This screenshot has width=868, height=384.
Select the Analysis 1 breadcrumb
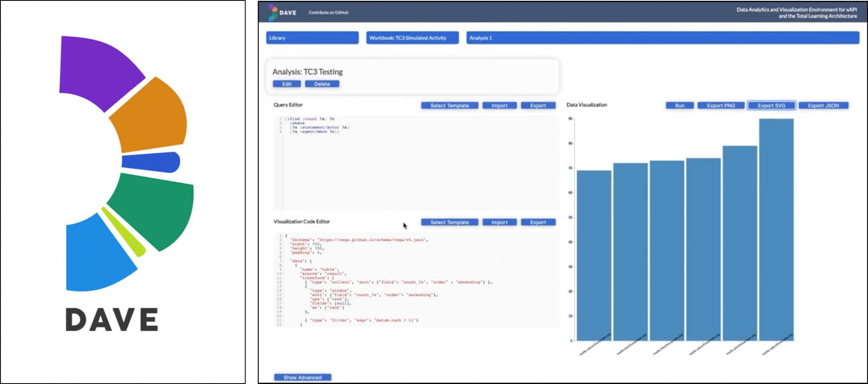(662, 38)
